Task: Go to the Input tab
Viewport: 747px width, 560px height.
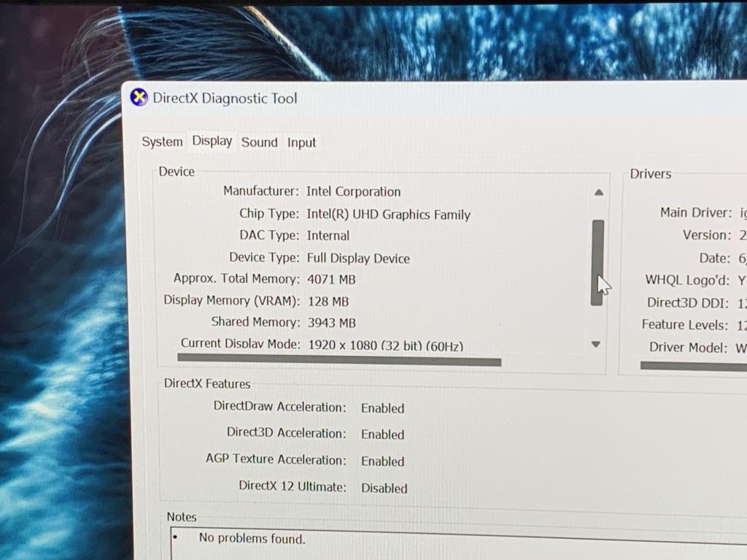Action: (x=301, y=143)
